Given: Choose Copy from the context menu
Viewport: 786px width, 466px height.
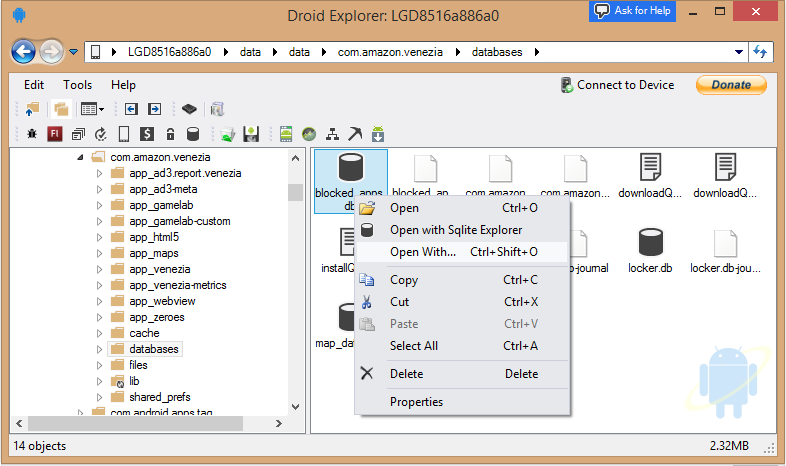Looking at the screenshot, I should pos(462,280).
